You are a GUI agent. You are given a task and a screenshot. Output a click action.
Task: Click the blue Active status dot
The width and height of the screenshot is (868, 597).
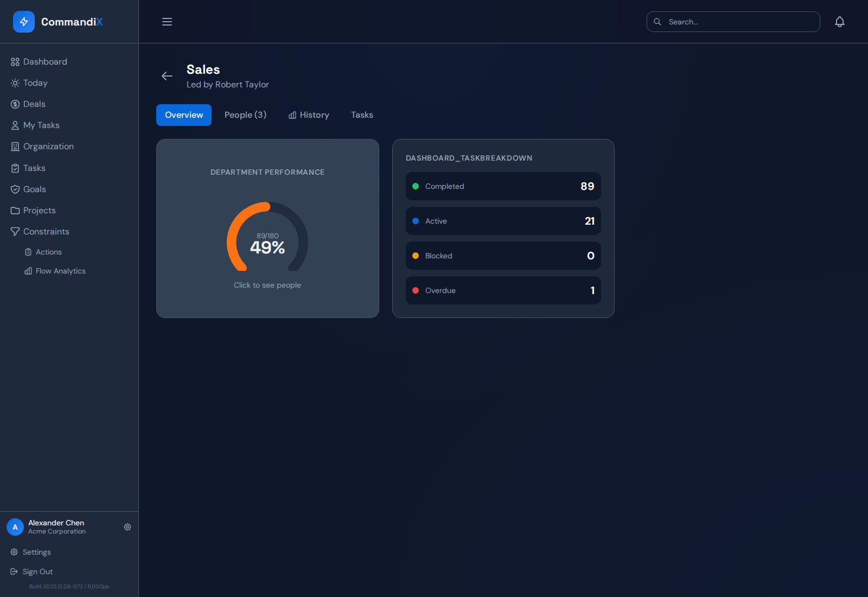click(416, 221)
